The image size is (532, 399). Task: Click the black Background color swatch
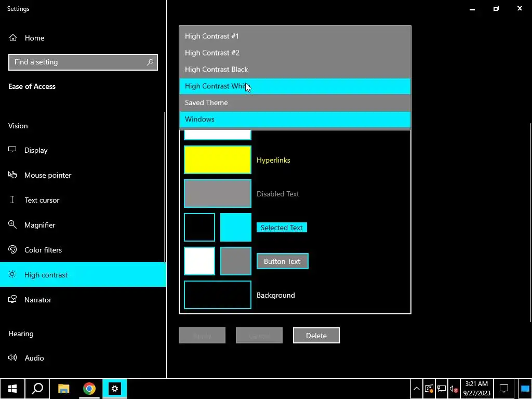click(218, 295)
